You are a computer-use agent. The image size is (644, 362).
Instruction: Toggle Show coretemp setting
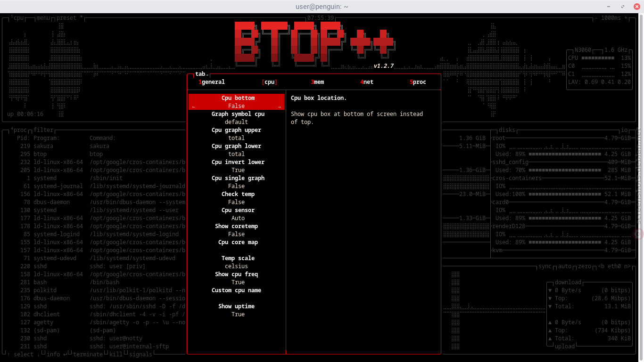click(236, 230)
